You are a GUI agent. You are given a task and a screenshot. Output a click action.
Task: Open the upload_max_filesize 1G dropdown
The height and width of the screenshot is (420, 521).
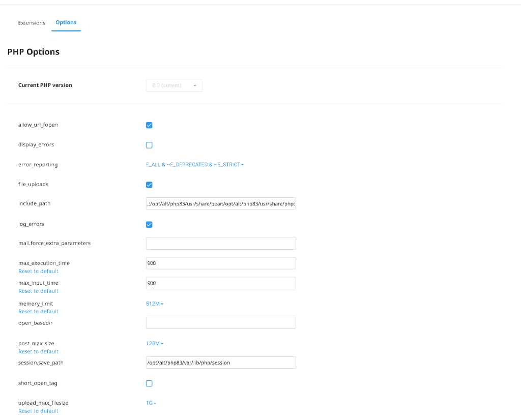tap(151, 403)
